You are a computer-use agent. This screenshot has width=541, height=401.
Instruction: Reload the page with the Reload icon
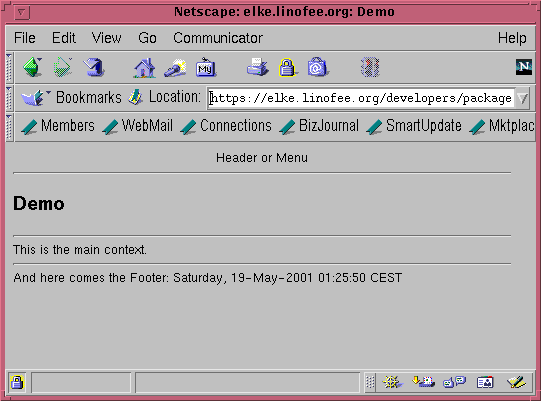[94, 67]
